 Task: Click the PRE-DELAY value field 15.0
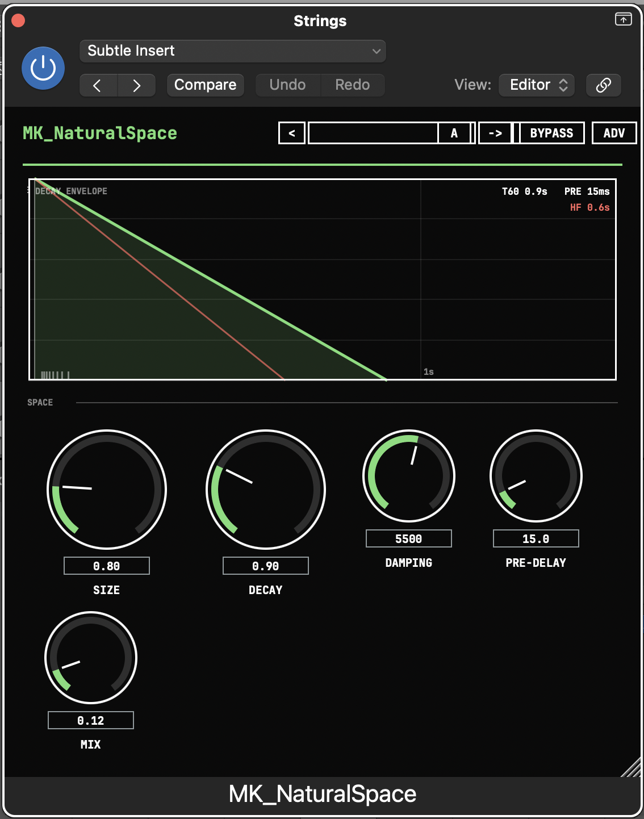point(536,538)
